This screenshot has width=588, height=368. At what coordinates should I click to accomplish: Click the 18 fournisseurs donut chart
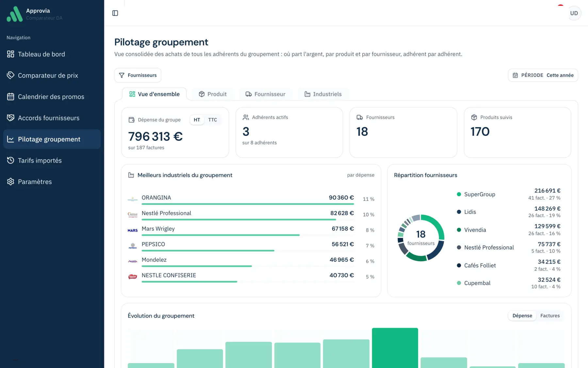click(421, 238)
